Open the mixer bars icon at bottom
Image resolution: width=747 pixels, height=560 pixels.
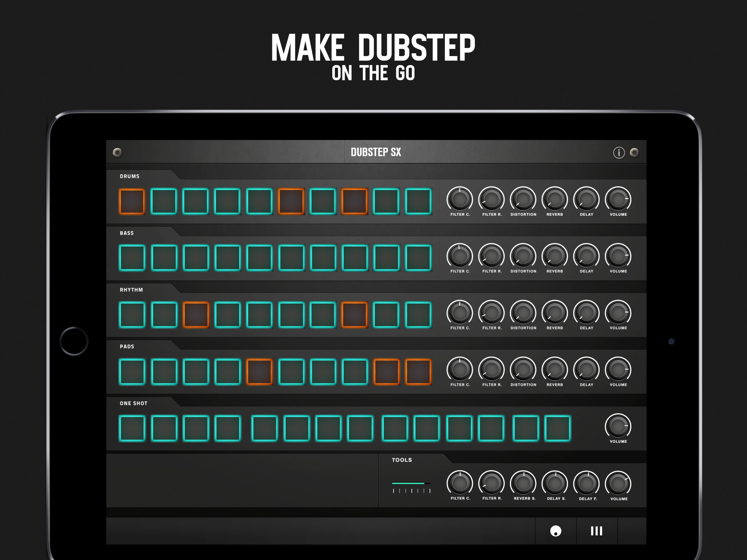tap(596, 531)
